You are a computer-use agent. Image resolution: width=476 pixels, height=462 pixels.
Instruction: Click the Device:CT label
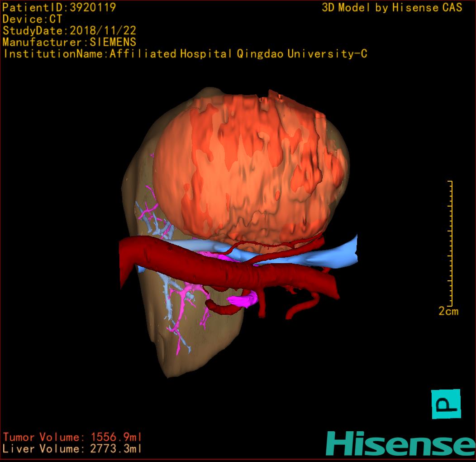32,19
